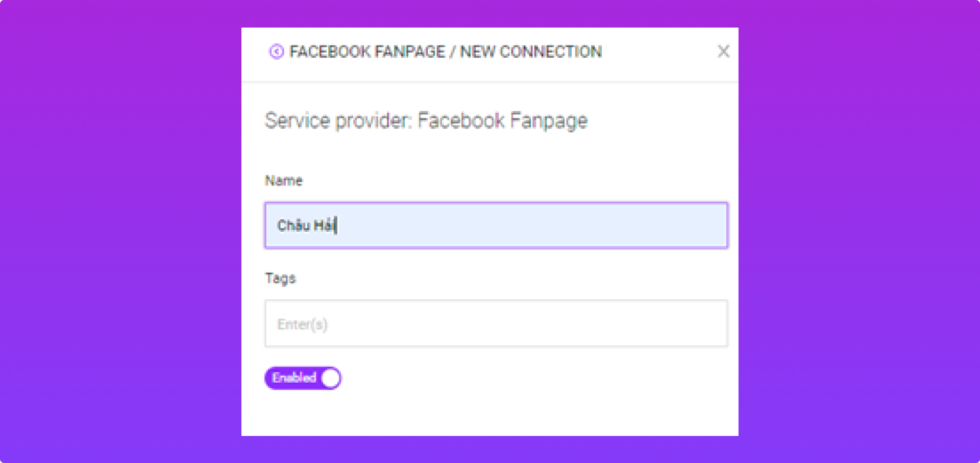Click the "Name" field label

tap(284, 181)
